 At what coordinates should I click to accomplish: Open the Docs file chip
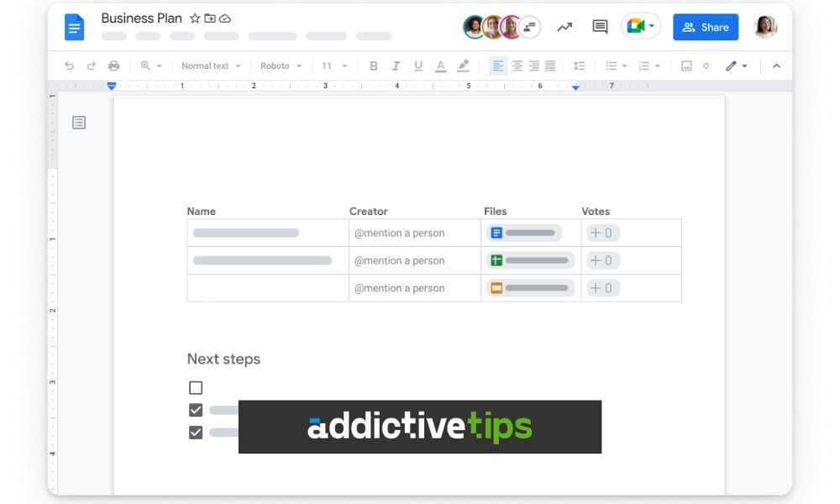(524, 233)
